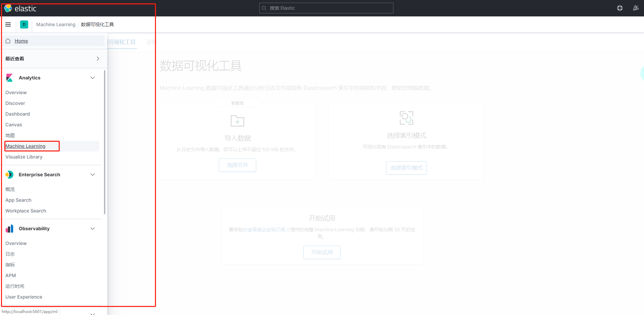This screenshot has width=644, height=315.
Task: Open User Experience under Observability
Action: [x=24, y=297]
